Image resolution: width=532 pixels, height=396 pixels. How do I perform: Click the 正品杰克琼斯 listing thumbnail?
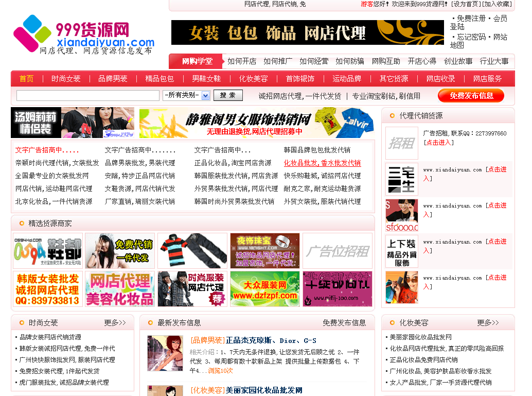tap(165, 353)
